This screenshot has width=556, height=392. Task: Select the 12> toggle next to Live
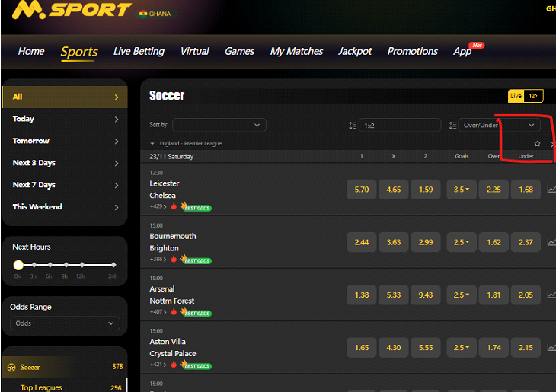point(533,96)
